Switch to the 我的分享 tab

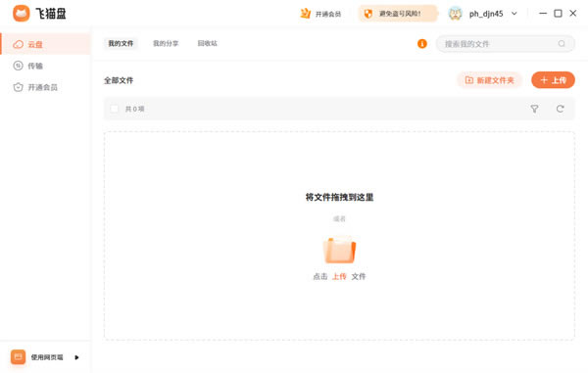click(x=166, y=43)
